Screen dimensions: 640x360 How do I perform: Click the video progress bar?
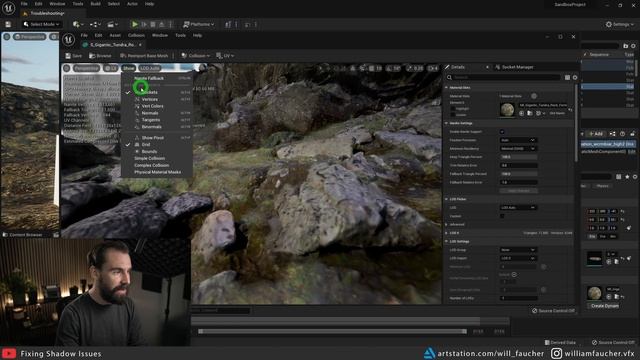332,331
